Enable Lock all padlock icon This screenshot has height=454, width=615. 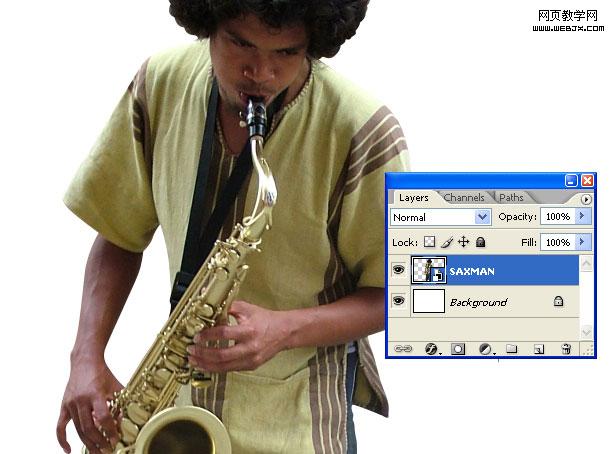pyautogui.click(x=480, y=242)
